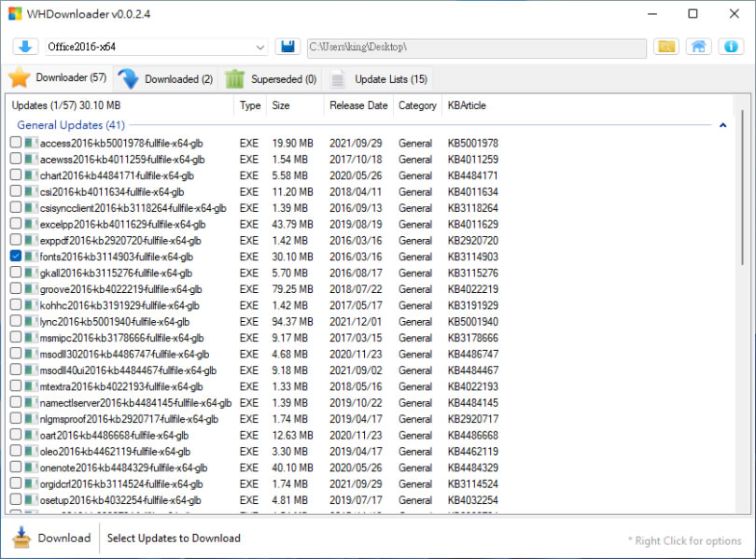Click the blue floppy disk save icon
This screenshot has width=756, height=559.
click(287, 47)
